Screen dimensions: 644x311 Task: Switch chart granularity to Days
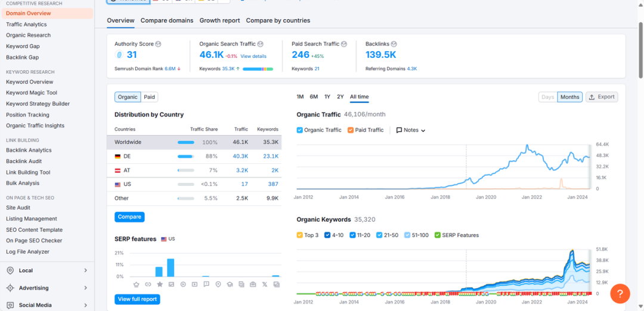tap(548, 97)
